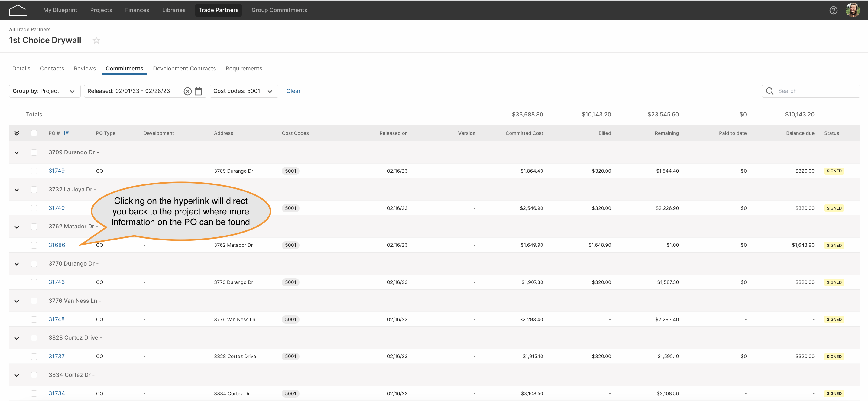Collapse the 3732 La Joya Dr group
The image size is (868, 401).
tap(17, 190)
